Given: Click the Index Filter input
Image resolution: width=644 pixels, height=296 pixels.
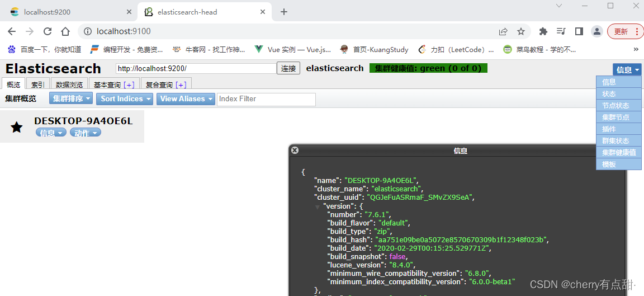Looking at the screenshot, I should click(x=266, y=99).
